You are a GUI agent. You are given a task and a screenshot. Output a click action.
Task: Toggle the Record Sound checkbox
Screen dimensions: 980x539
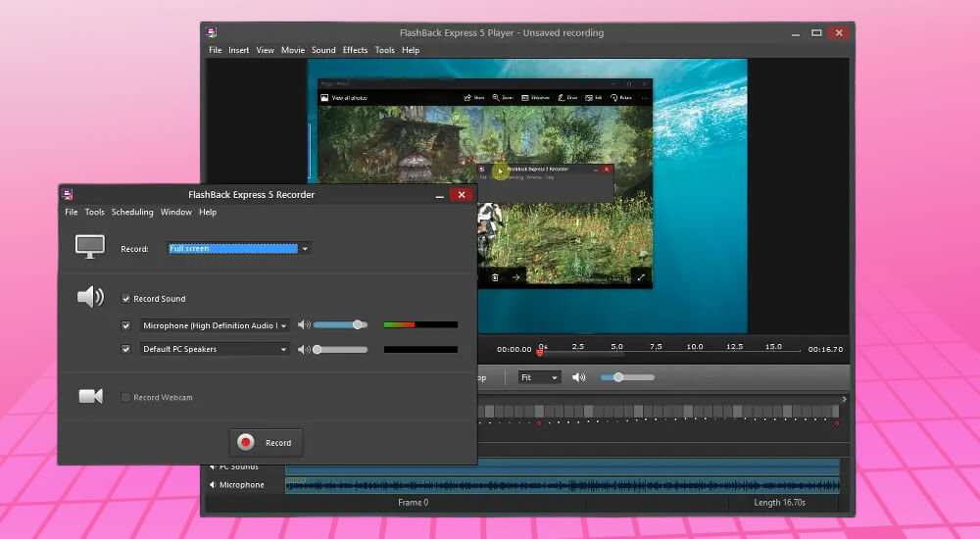[125, 299]
